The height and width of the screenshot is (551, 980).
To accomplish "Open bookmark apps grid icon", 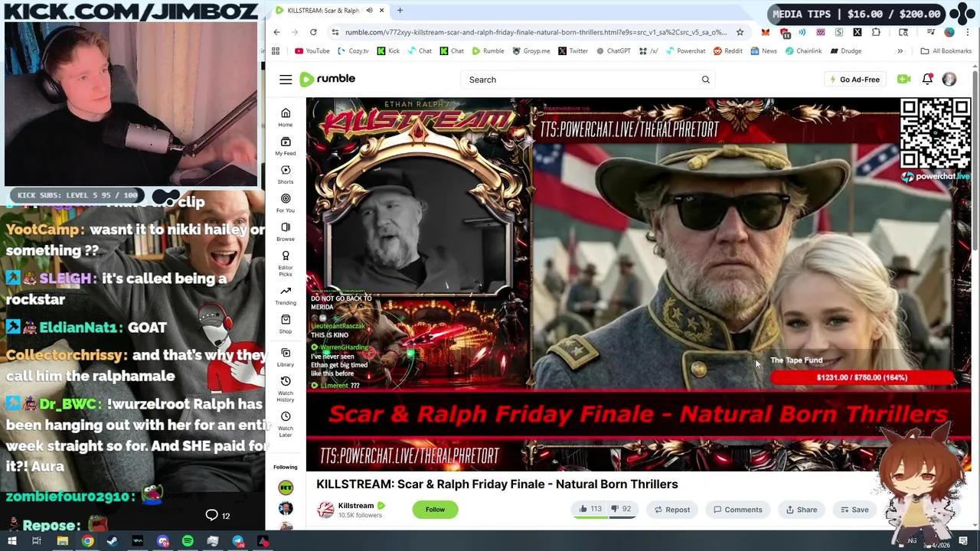I will [x=276, y=51].
